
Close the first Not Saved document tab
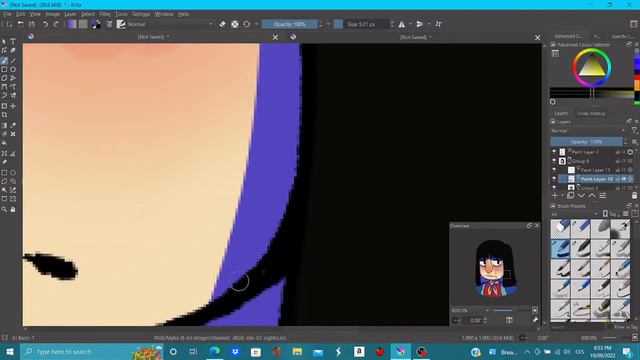click(276, 37)
